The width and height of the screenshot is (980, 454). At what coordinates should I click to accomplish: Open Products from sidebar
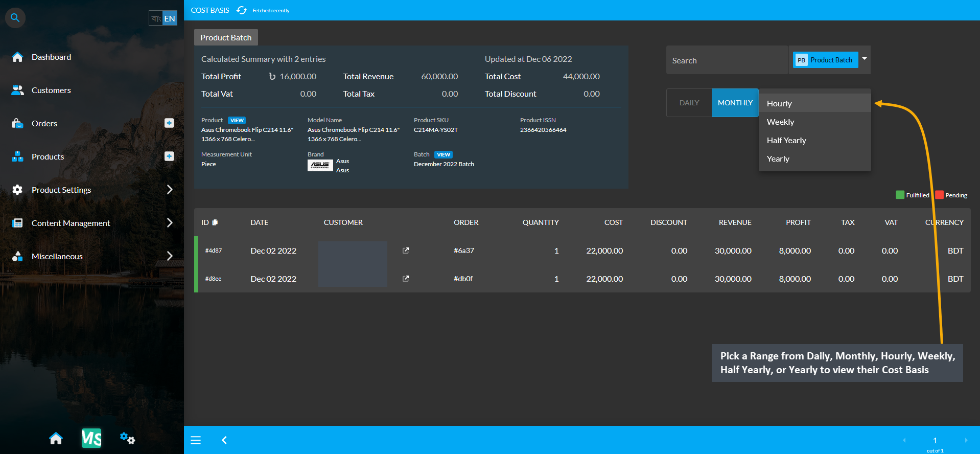click(48, 156)
